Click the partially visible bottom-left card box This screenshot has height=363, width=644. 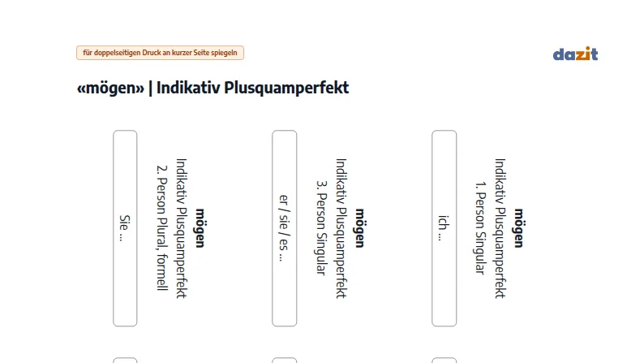point(125,360)
